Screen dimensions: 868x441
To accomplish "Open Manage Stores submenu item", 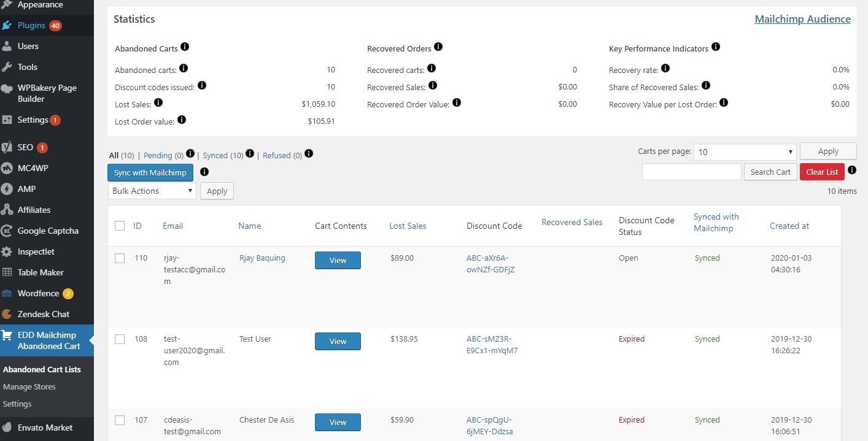I will pos(29,387).
